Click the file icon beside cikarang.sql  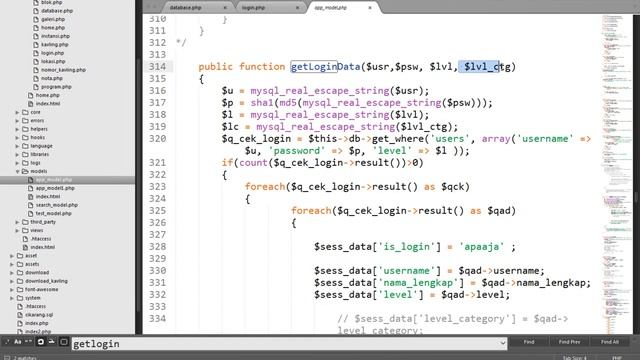point(20,315)
